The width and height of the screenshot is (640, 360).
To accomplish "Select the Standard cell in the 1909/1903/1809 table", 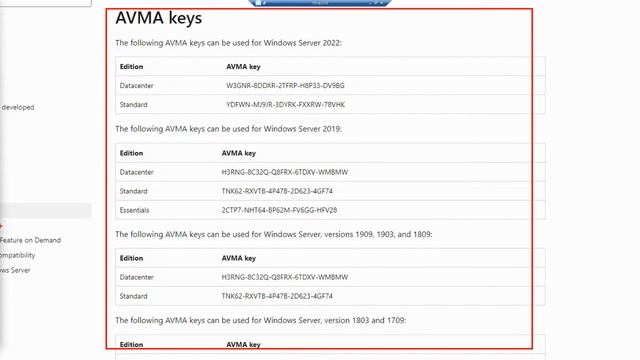I will 133,296.
